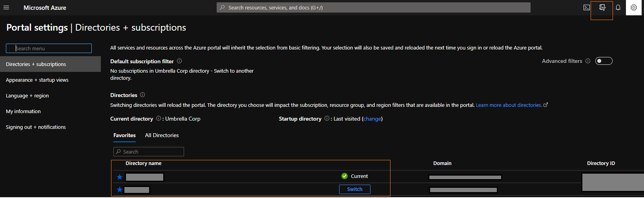644x198 pixels.
Task: Click the search magnifier icon in top bar
Action: (223, 7)
